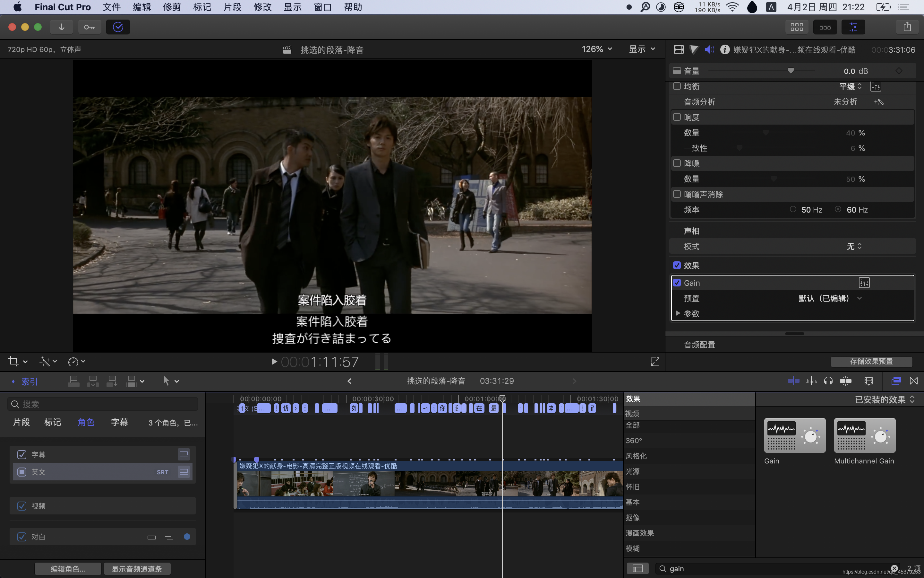Switch to the 片段 index tab
This screenshot has width=924, height=578.
point(21,422)
